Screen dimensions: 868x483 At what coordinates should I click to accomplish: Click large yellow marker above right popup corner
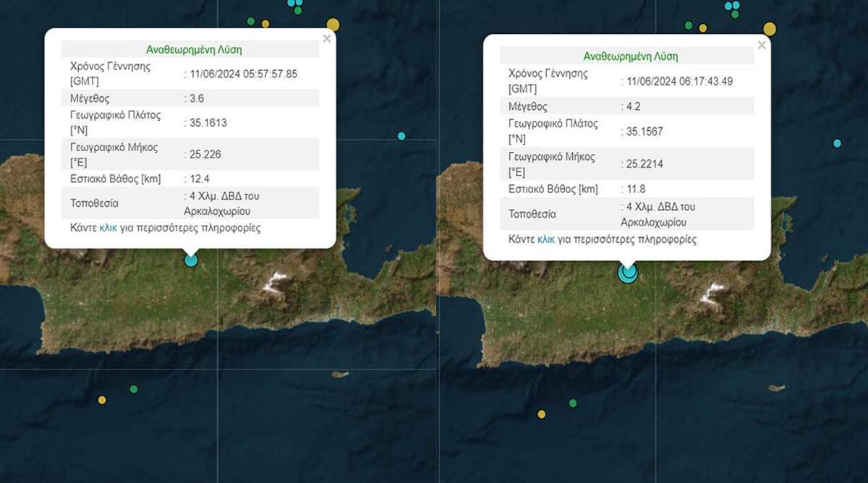770,29
